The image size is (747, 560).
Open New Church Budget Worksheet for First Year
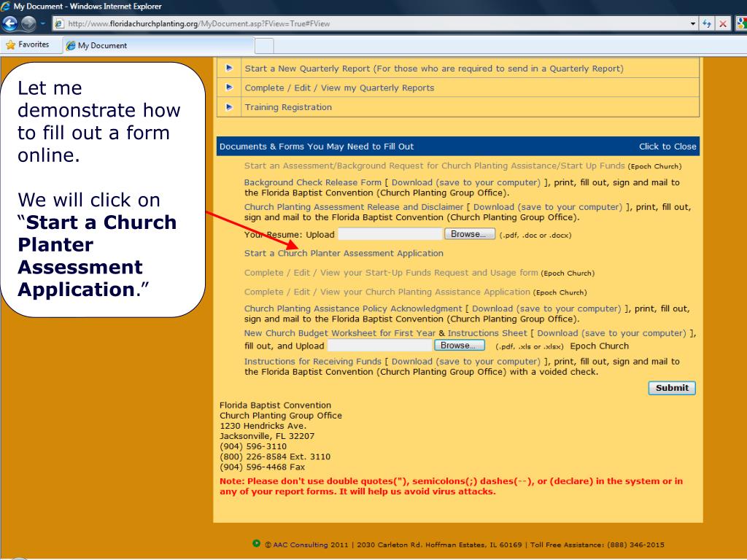(x=340, y=333)
